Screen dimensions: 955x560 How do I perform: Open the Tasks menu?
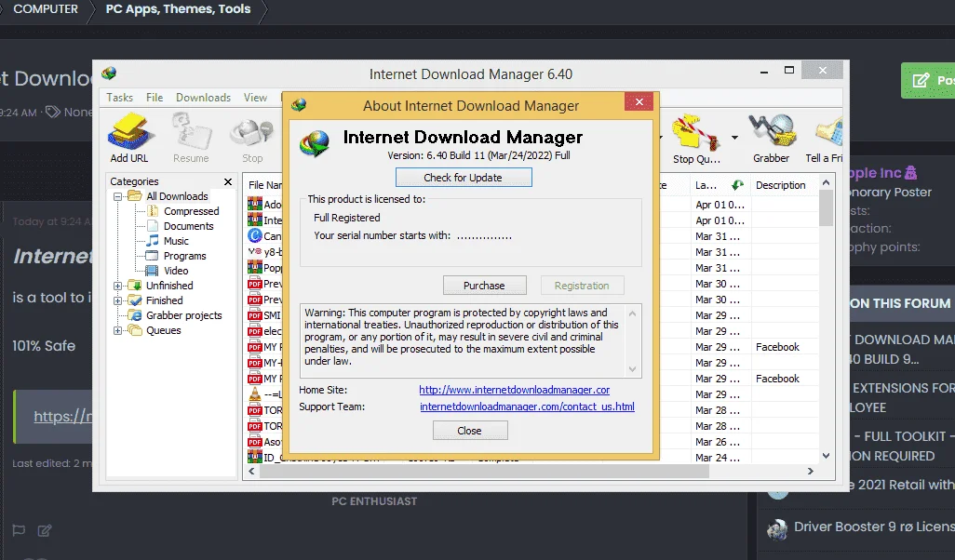point(119,98)
